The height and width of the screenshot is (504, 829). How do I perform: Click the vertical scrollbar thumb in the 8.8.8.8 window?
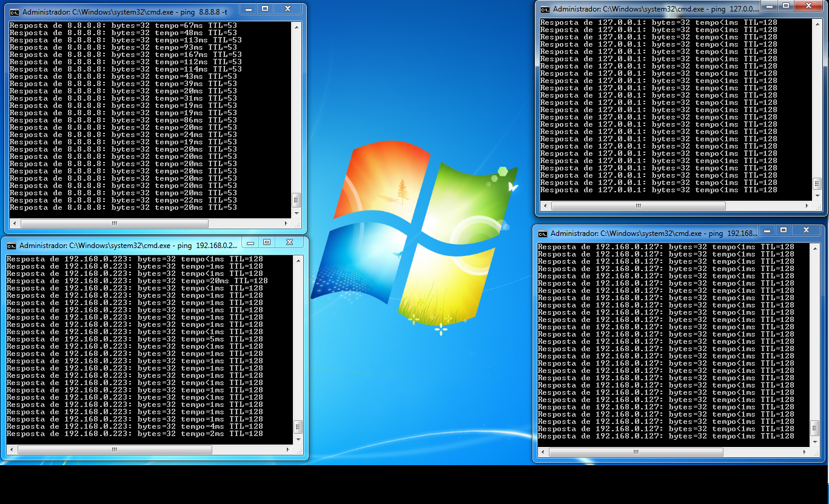(297, 200)
